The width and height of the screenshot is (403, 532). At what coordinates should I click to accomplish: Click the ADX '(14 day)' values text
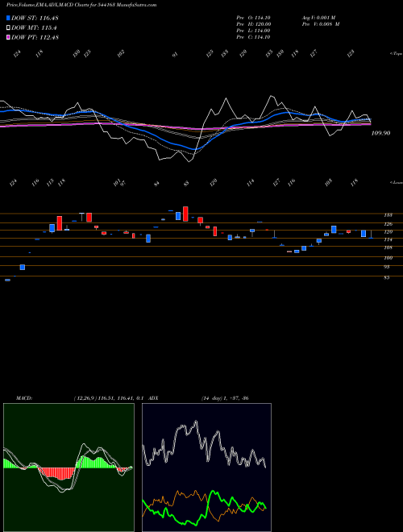tap(225, 398)
